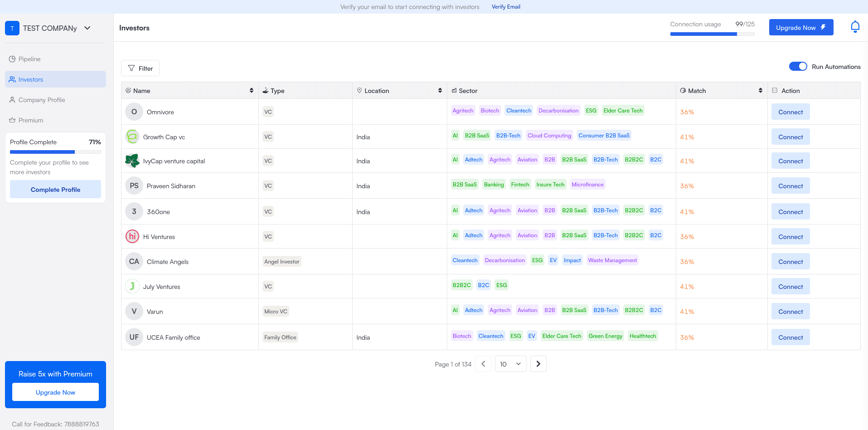Sort investors by Match column

point(760,91)
